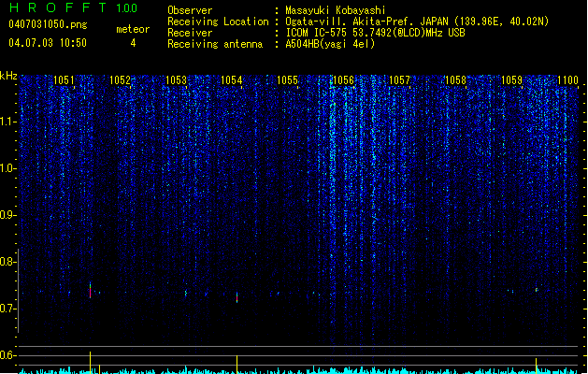Click the Observer field label
This screenshot has height=374, width=588.
(190, 10)
